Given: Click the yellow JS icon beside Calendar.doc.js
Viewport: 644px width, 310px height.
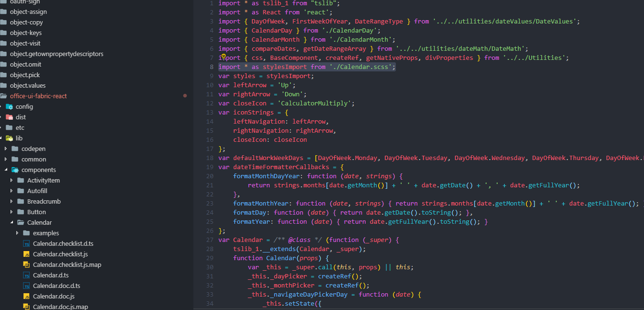Looking at the screenshot, I should click(26, 296).
